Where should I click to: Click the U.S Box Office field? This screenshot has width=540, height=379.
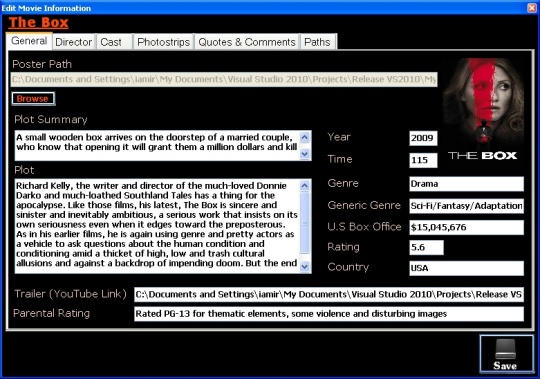[x=466, y=227]
